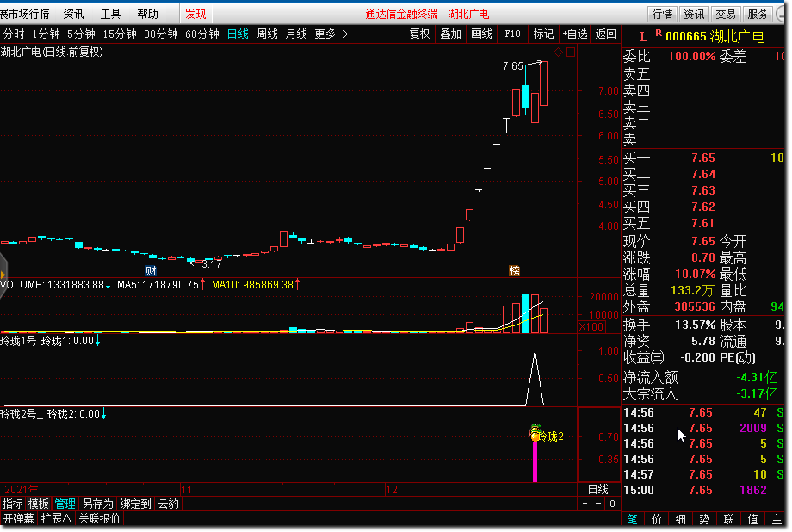Image resolution: width=792 pixels, height=532 pixels.
Task: Select the 30分钟 period
Action: coord(161,34)
